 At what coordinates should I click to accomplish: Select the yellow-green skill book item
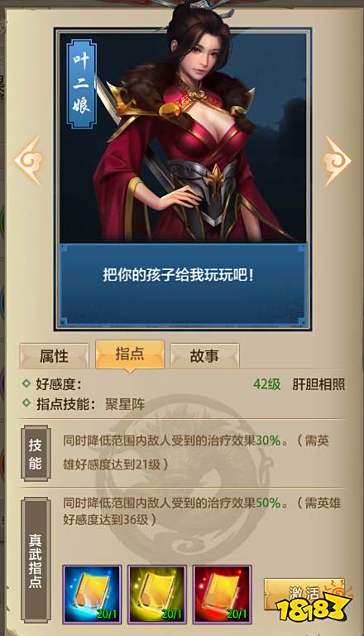tap(157, 595)
